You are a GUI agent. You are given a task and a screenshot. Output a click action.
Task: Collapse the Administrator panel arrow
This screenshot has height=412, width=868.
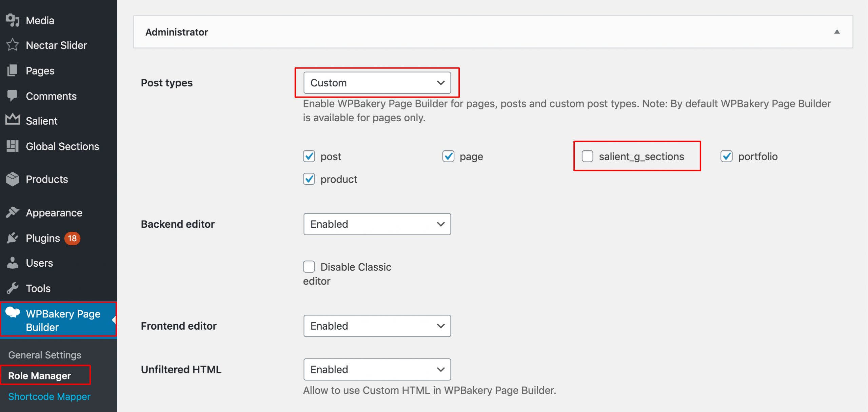click(837, 32)
